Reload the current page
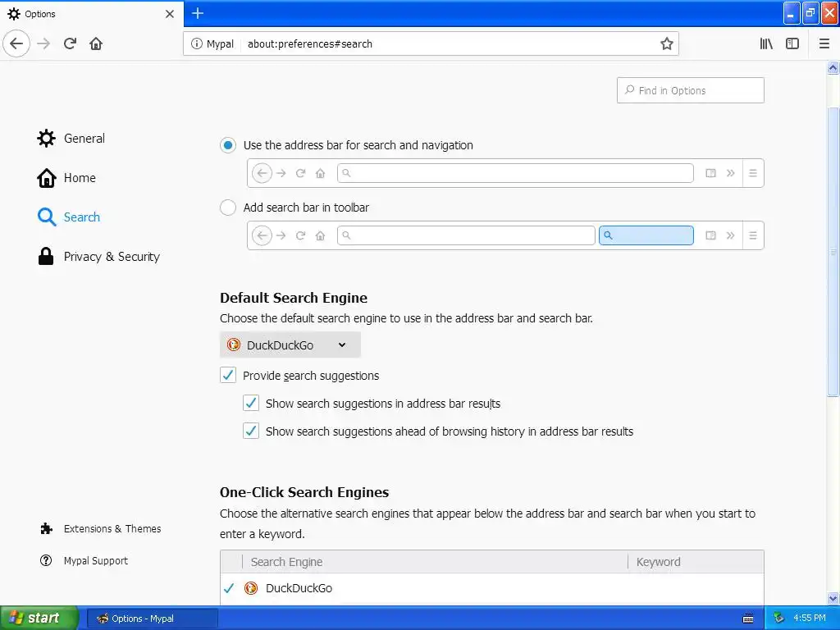The height and width of the screenshot is (630, 840). tap(71, 43)
